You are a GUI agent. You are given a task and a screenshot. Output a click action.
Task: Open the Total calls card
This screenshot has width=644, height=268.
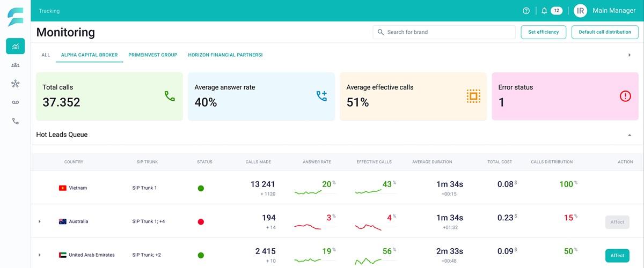[x=109, y=96]
